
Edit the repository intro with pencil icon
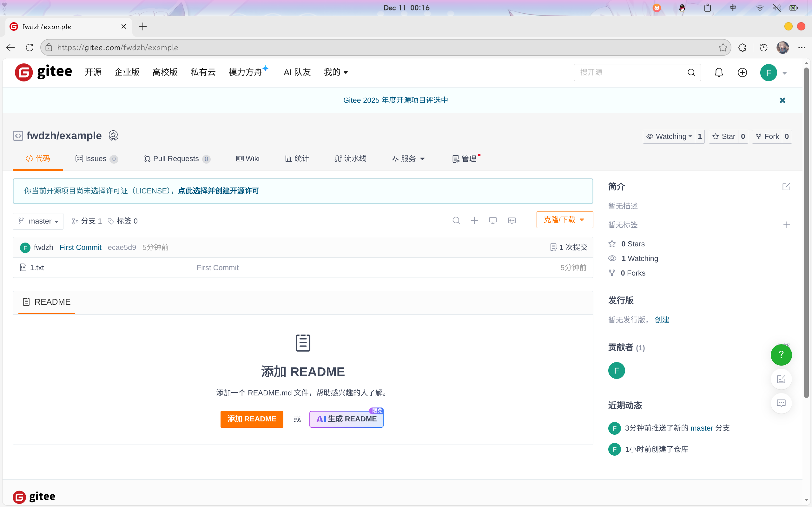point(786,187)
